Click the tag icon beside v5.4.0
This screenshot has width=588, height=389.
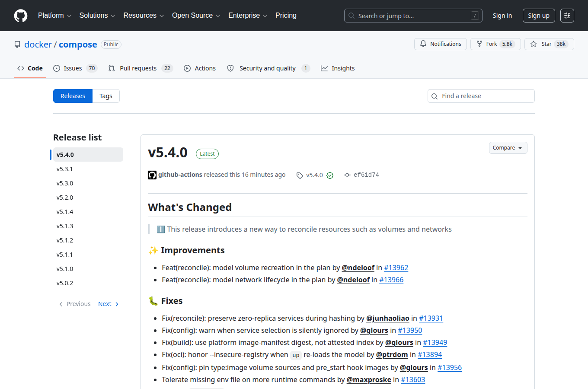pyautogui.click(x=300, y=175)
